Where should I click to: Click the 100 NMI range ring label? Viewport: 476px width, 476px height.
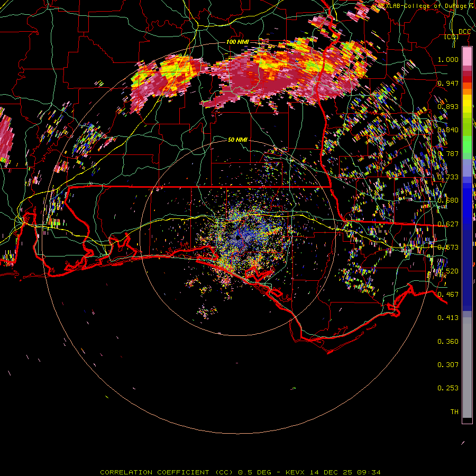[237, 42]
